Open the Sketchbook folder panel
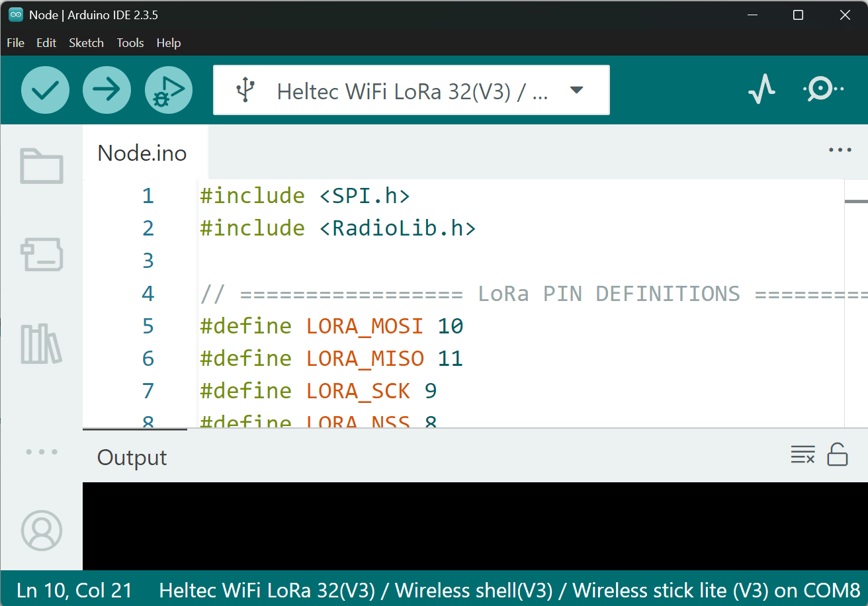868x606 pixels. click(x=42, y=165)
